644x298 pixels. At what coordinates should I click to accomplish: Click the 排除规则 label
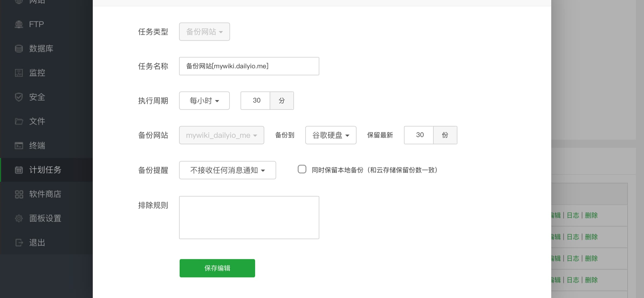pos(153,205)
